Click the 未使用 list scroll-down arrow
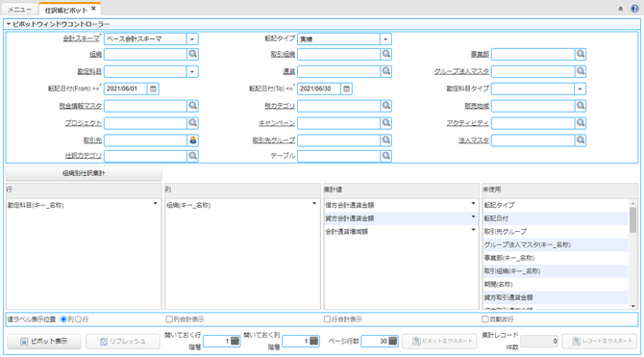The width and height of the screenshot is (644, 357). (x=632, y=306)
